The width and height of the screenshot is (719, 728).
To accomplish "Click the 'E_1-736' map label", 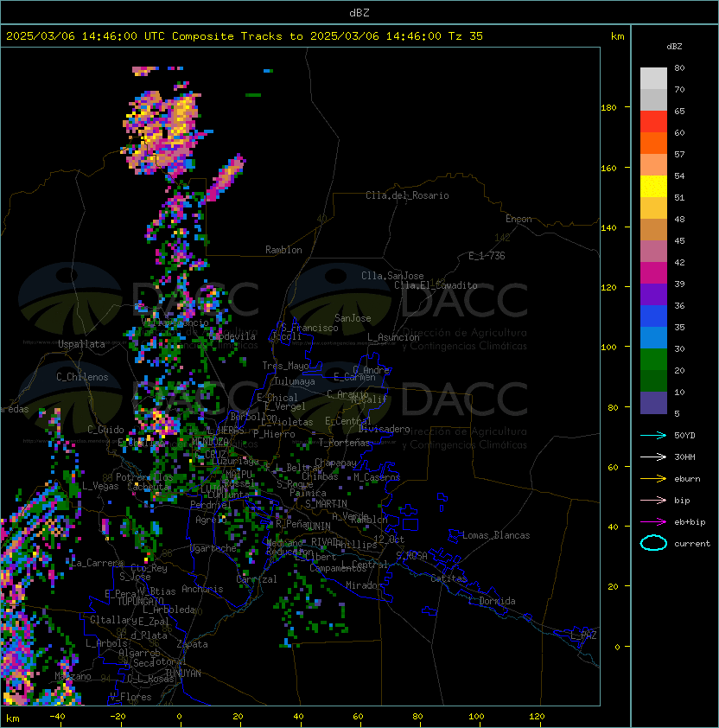I will 487,256.
